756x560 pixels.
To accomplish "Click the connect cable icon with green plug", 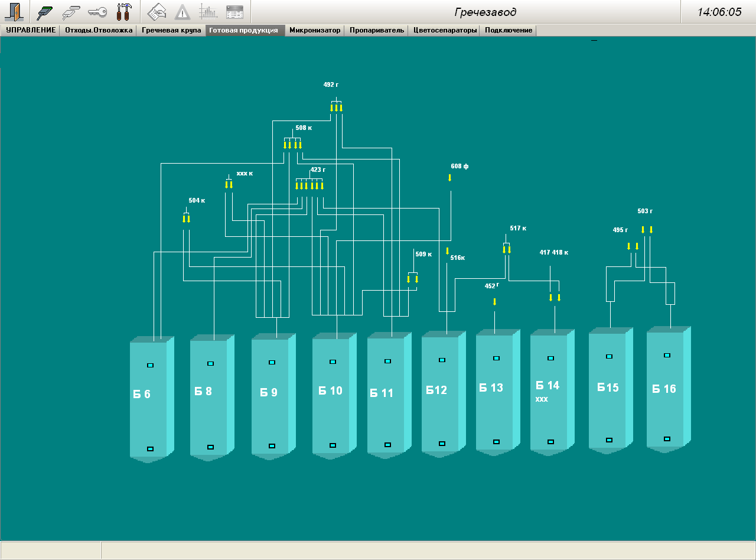I will [x=45, y=12].
